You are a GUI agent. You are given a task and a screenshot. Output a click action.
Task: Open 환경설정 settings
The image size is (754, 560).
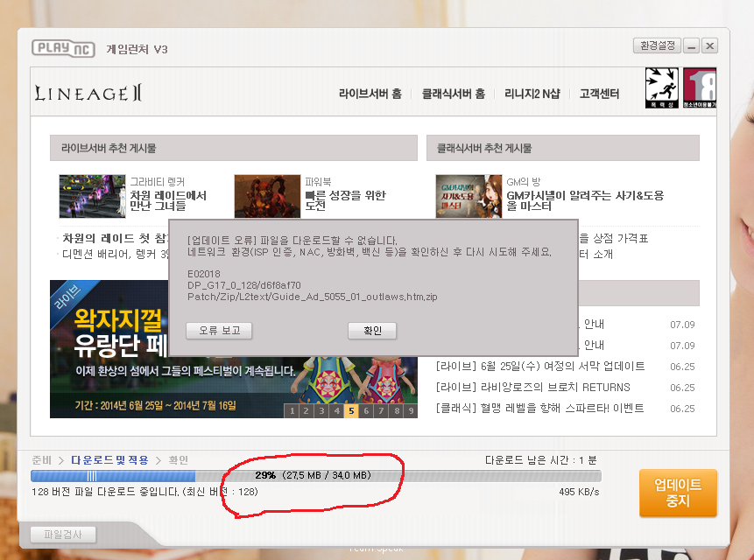[657, 45]
